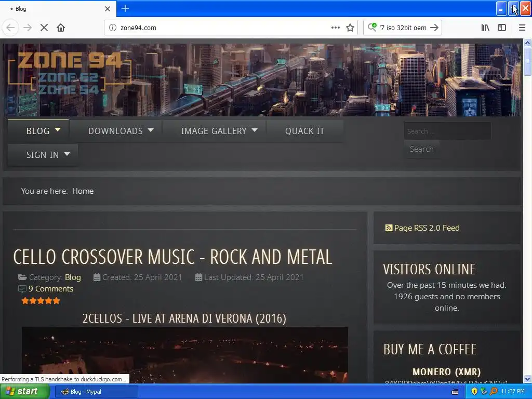Open the Cello Crossover Music article title
Viewport: 532px width, 399px height.
pyautogui.click(x=172, y=257)
